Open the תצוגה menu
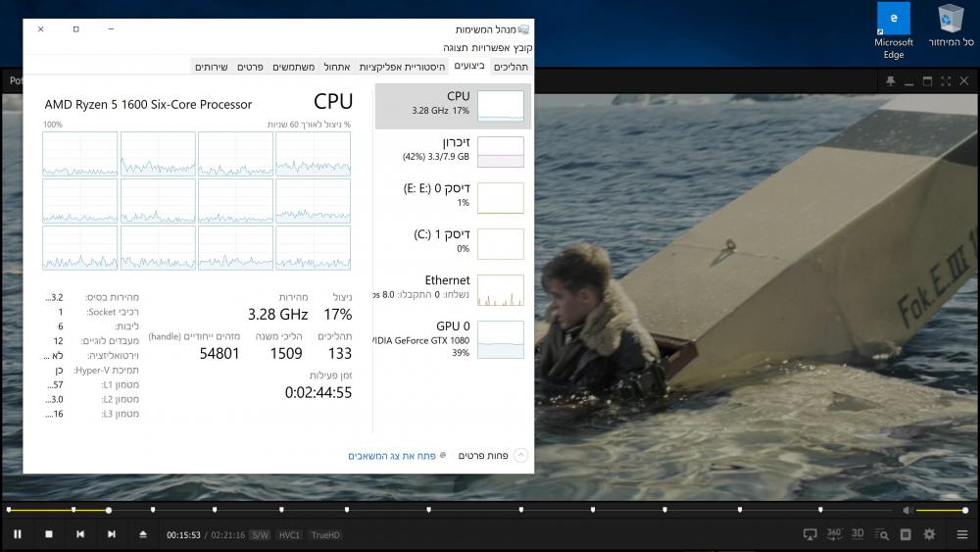The image size is (980, 552). coord(456,47)
